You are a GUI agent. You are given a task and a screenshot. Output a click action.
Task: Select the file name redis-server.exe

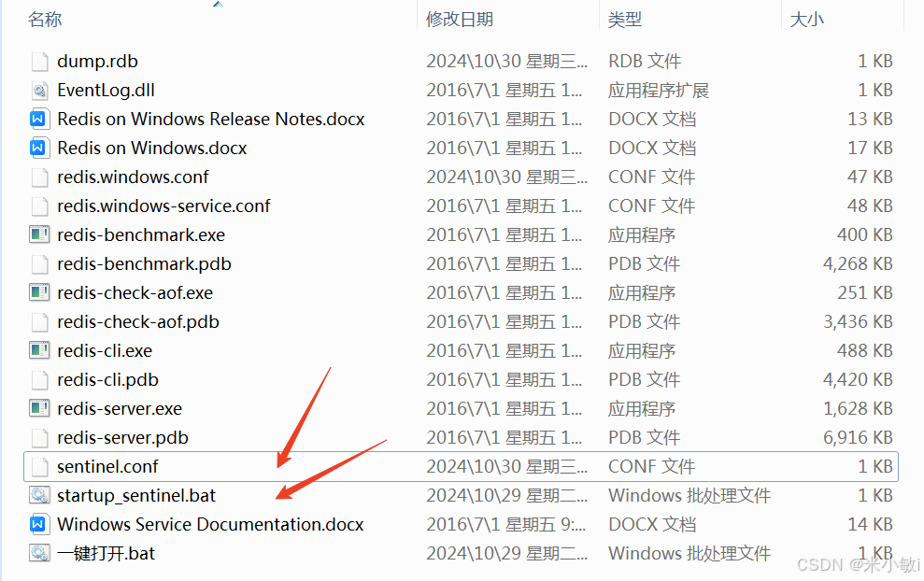coord(120,408)
